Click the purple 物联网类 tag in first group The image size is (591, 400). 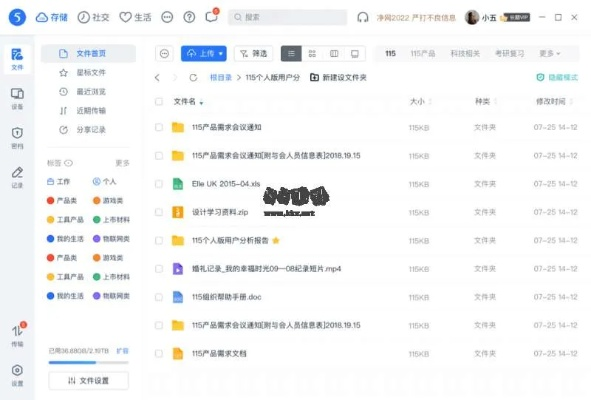111,239
